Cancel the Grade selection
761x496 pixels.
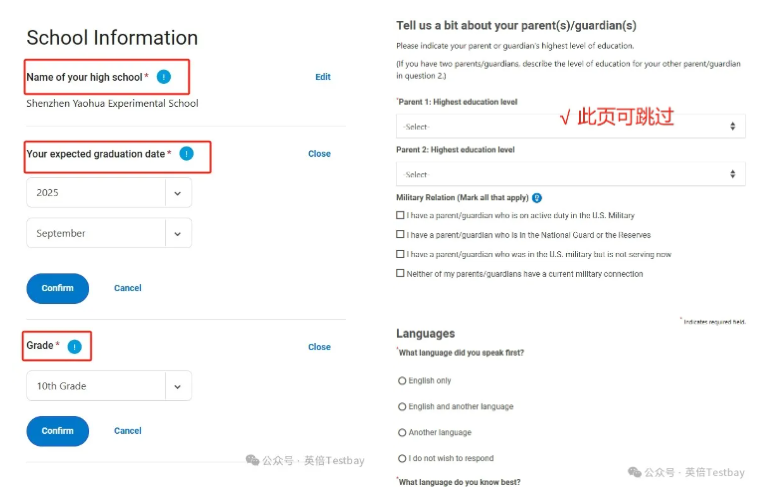tap(127, 431)
